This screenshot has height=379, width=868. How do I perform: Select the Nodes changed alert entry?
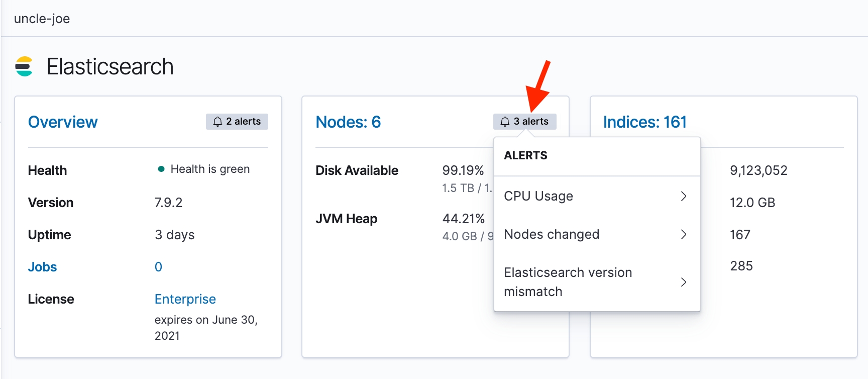coord(552,234)
